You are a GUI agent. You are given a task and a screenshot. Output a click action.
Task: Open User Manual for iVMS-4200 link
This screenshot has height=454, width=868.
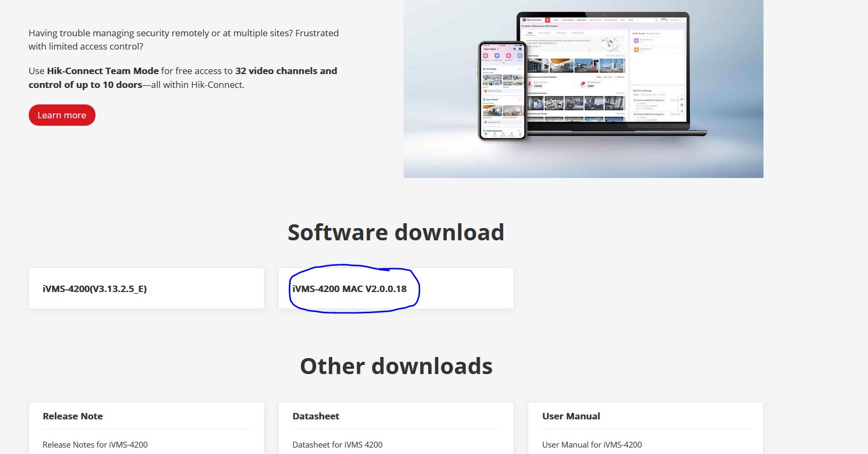tap(592, 444)
